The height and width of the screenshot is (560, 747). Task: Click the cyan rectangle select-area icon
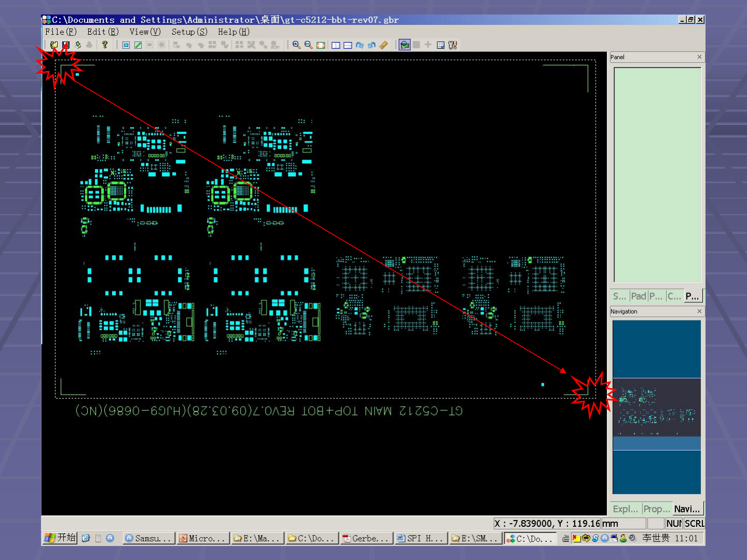[126, 45]
